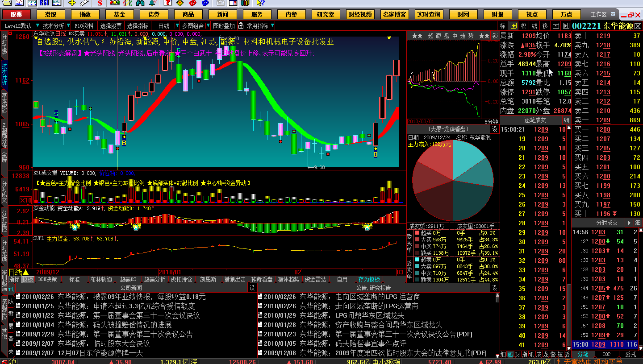Click the red S toolbar icon
Image resolution: width=643 pixels, height=364 pixels.
coord(100,3)
